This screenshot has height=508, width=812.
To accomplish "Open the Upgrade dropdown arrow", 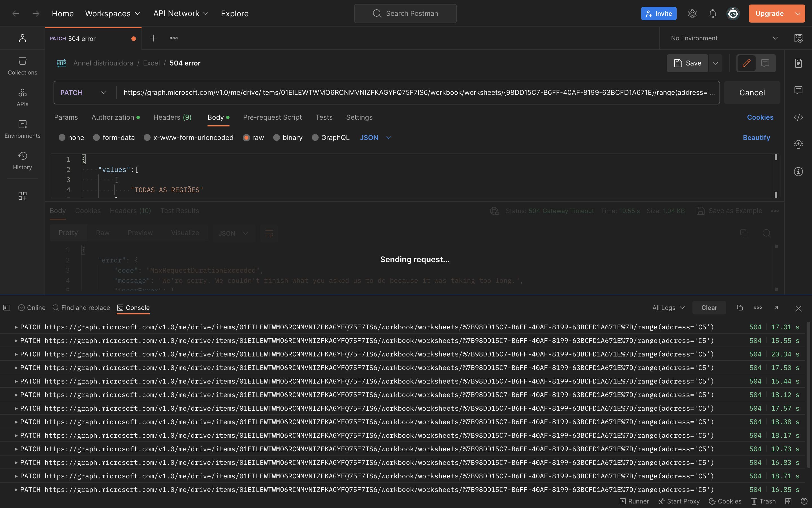I will [798, 14].
